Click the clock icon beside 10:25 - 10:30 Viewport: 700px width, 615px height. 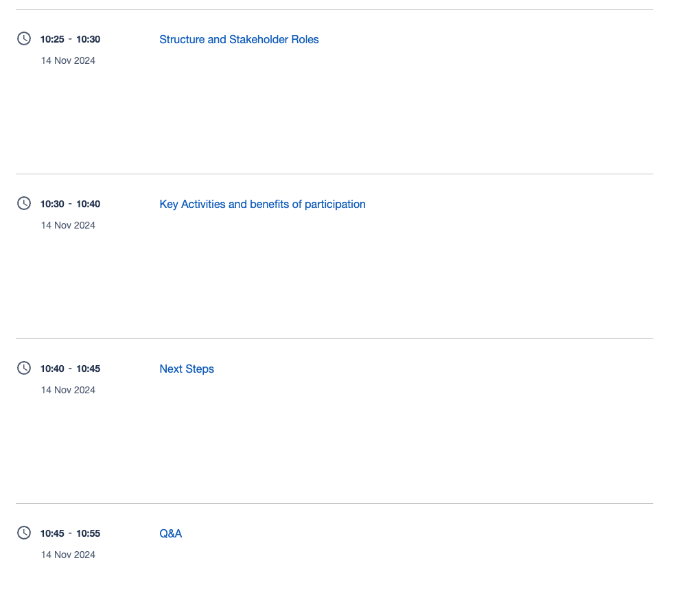(24, 38)
